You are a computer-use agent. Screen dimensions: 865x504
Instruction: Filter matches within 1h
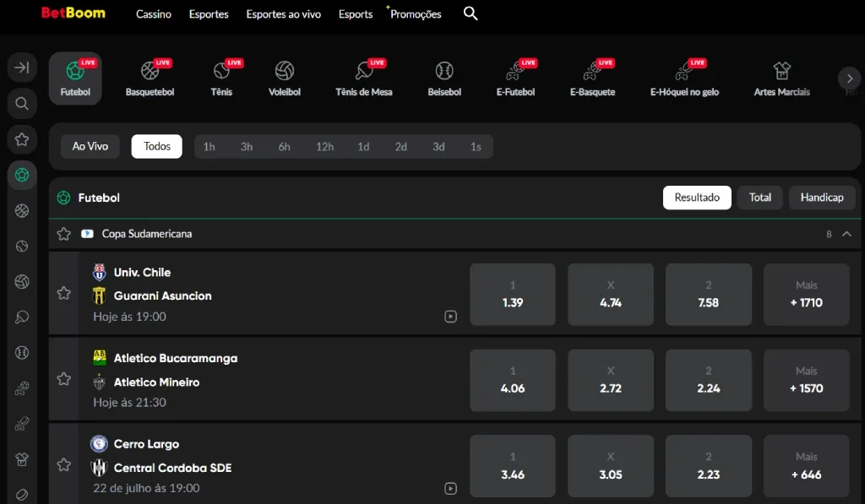point(209,147)
